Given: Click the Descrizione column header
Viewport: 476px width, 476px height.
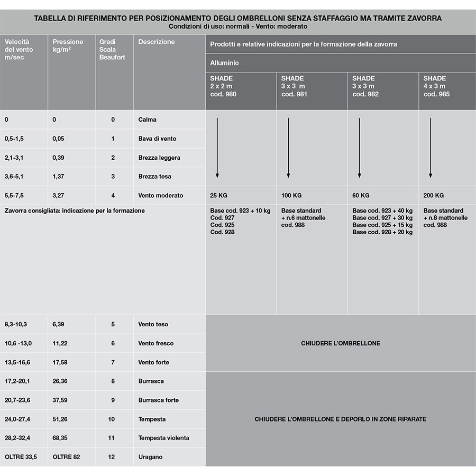Looking at the screenshot, I should (169, 72).
